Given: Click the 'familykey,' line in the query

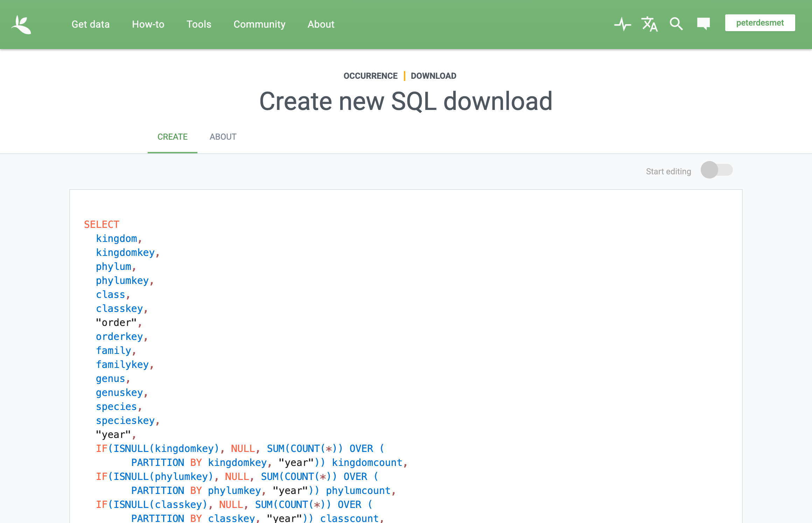Looking at the screenshot, I should 125,365.
